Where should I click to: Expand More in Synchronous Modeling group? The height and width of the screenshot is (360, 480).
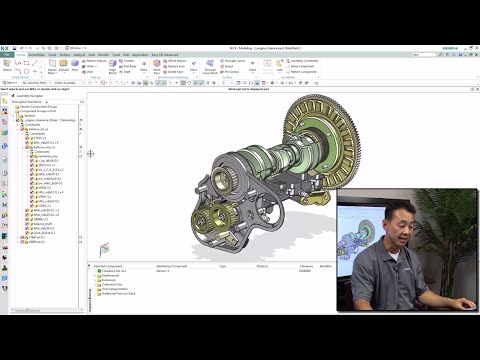click(x=193, y=66)
